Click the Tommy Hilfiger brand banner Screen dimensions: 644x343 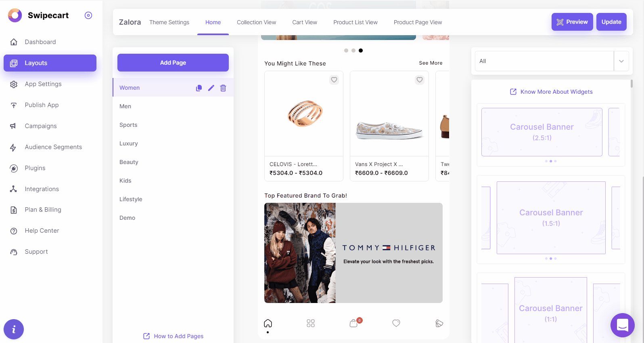tap(353, 253)
